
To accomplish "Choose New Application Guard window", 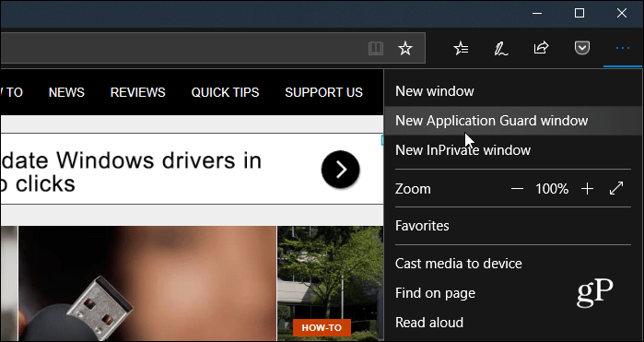I will tap(513, 121).
